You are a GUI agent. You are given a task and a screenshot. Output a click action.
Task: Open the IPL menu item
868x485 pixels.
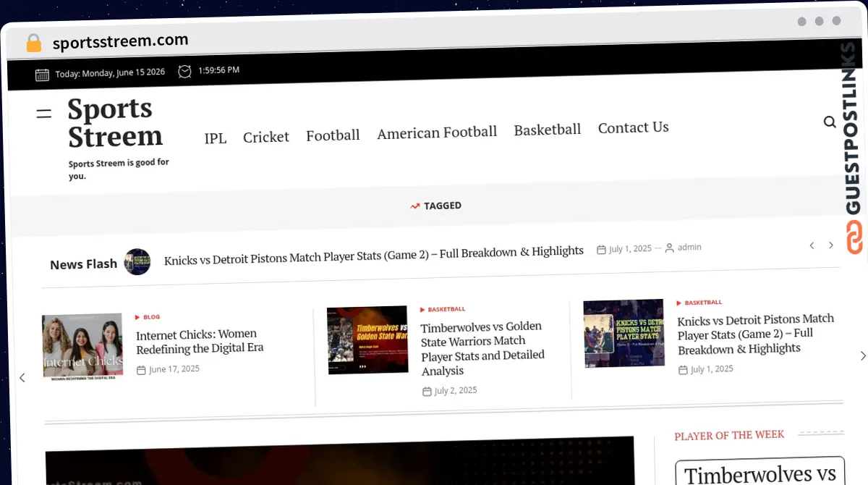click(x=216, y=138)
